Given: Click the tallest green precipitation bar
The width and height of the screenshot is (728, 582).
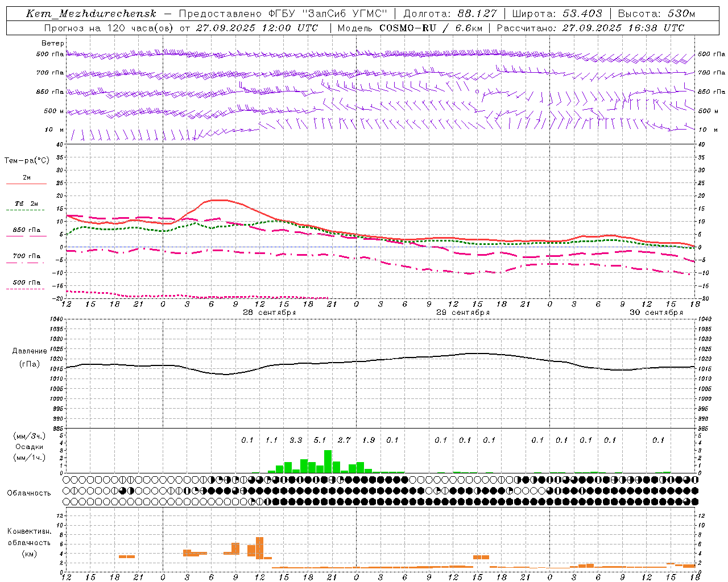Looking at the screenshot, I should [x=328, y=462].
